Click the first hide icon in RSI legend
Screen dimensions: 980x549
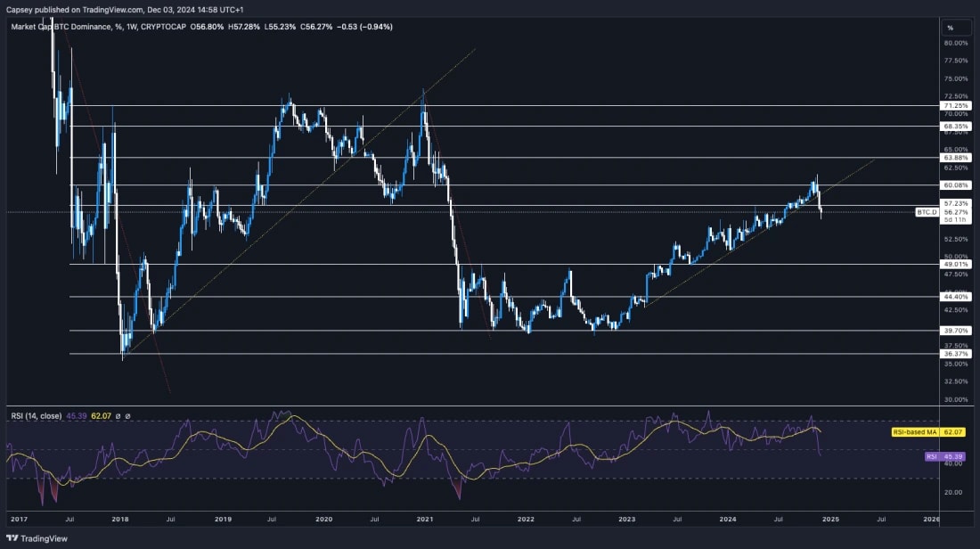pyautogui.click(x=118, y=415)
